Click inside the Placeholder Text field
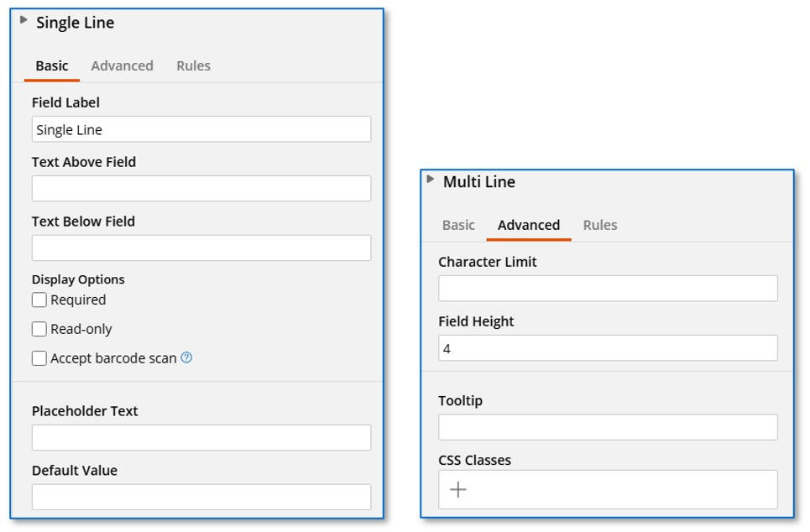Screen dimensions: 810x532 coord(201,437)
